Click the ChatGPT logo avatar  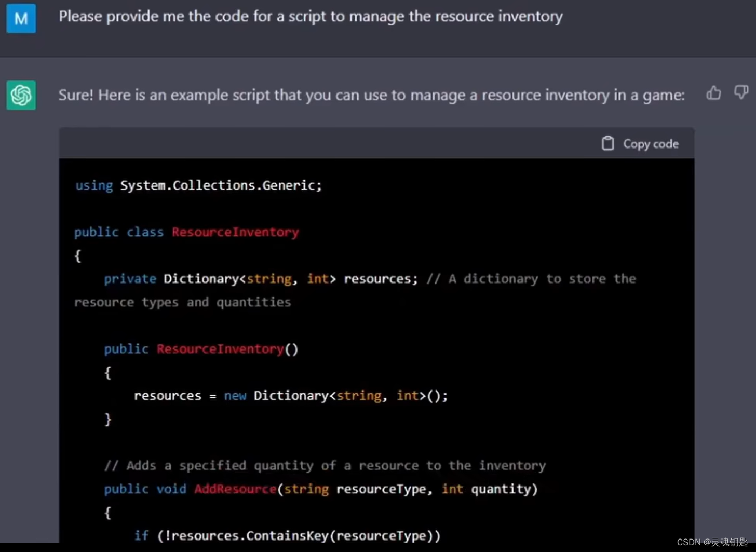coord(21,95)
